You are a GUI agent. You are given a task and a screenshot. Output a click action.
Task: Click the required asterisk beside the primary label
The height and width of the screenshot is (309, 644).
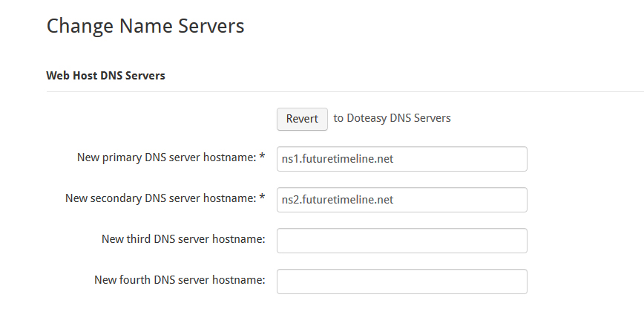262,156
